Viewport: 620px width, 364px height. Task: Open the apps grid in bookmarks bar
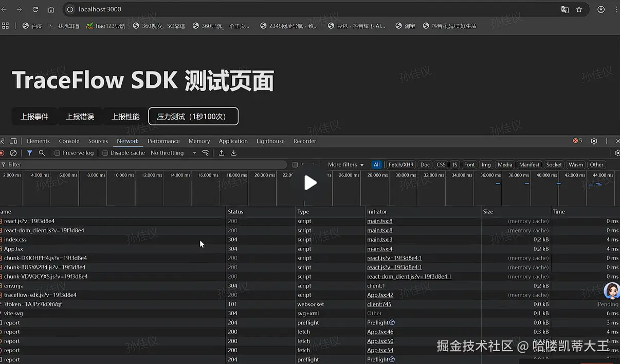(6, 25)
